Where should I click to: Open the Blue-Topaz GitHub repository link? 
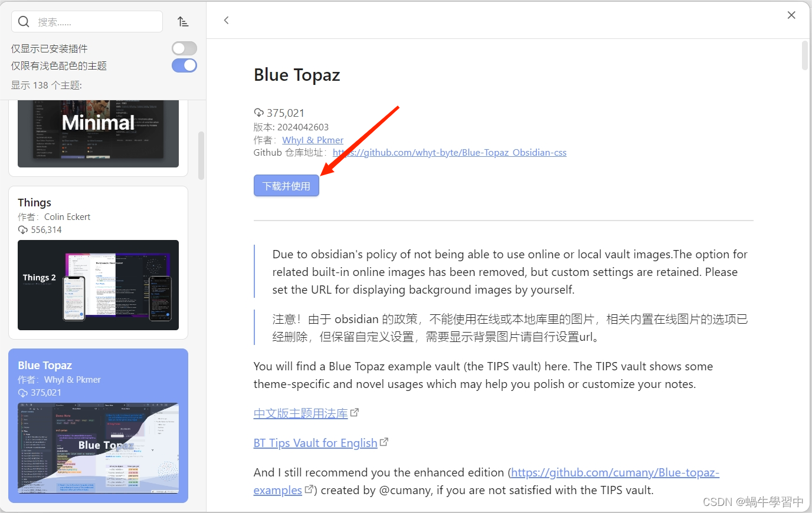[x=450, y=152]
